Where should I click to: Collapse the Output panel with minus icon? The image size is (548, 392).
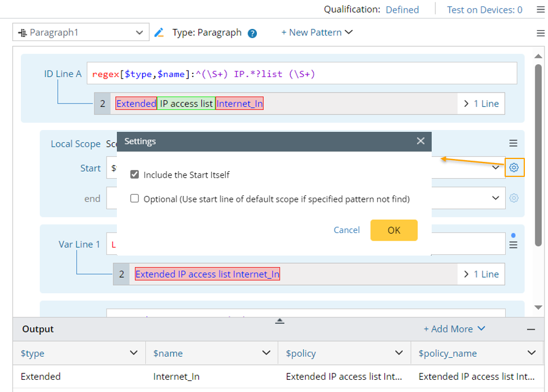[531, 329]
